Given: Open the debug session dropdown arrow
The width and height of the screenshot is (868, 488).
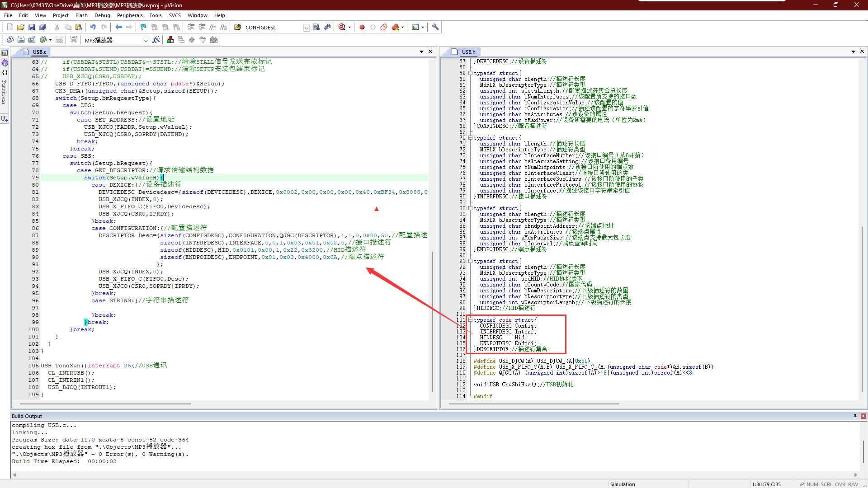Looking at the screenshot, I should point(349,27).
